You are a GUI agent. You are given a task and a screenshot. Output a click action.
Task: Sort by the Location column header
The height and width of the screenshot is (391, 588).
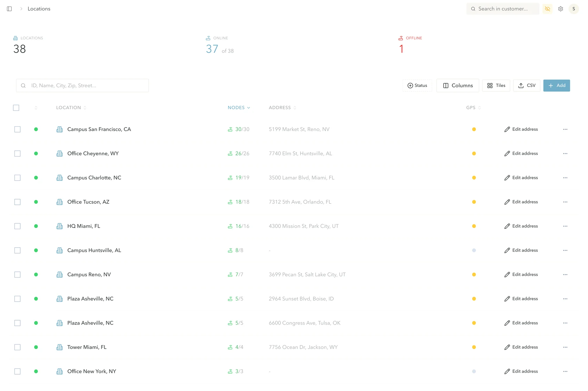71,108
